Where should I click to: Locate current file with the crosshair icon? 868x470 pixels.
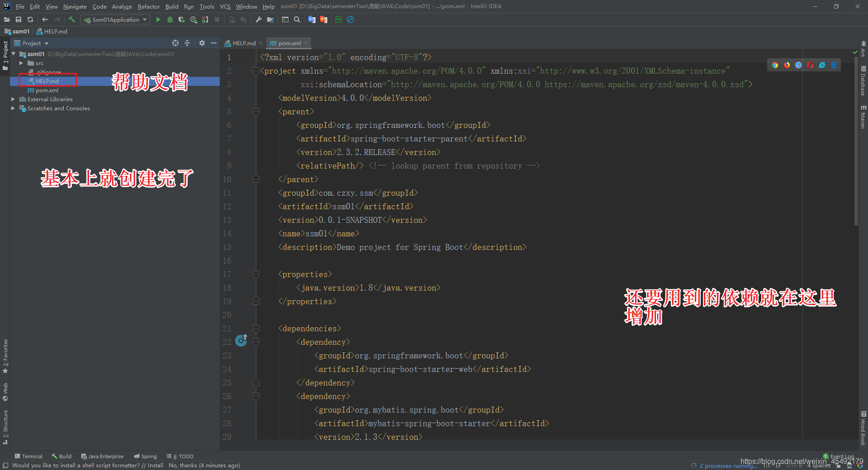click(175, 43)
